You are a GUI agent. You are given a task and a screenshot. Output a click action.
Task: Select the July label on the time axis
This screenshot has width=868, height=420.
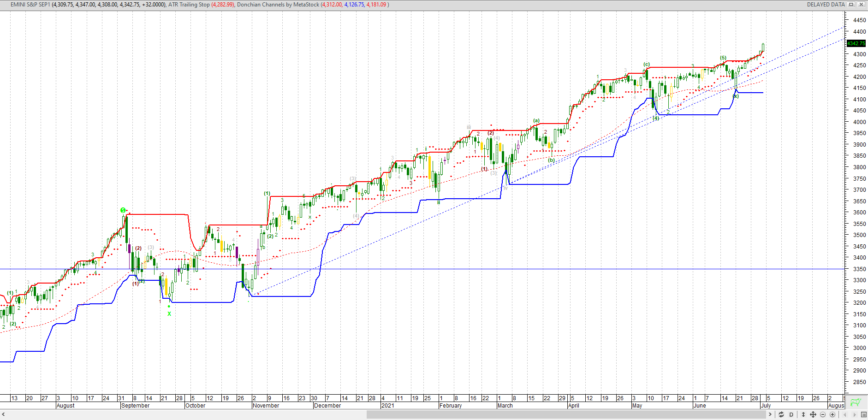coord(766,405)
